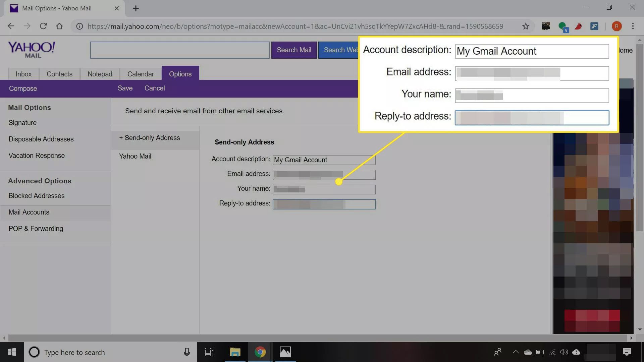
Task: Open the Action Center notifications icon
Action: [x=627, y=352]
